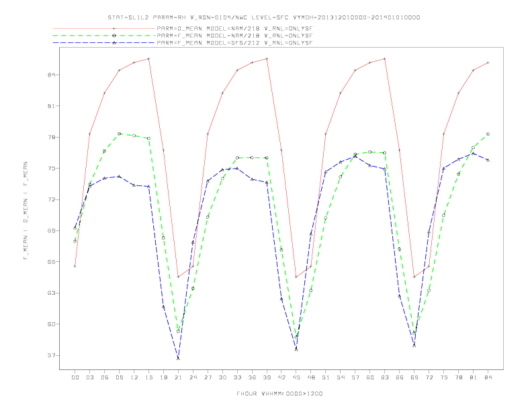Click the green circle data point at hour 09

click(x=119, y=134)
